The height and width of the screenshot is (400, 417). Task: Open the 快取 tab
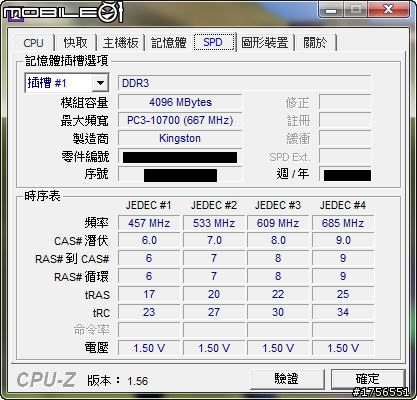tap(75, 43)
